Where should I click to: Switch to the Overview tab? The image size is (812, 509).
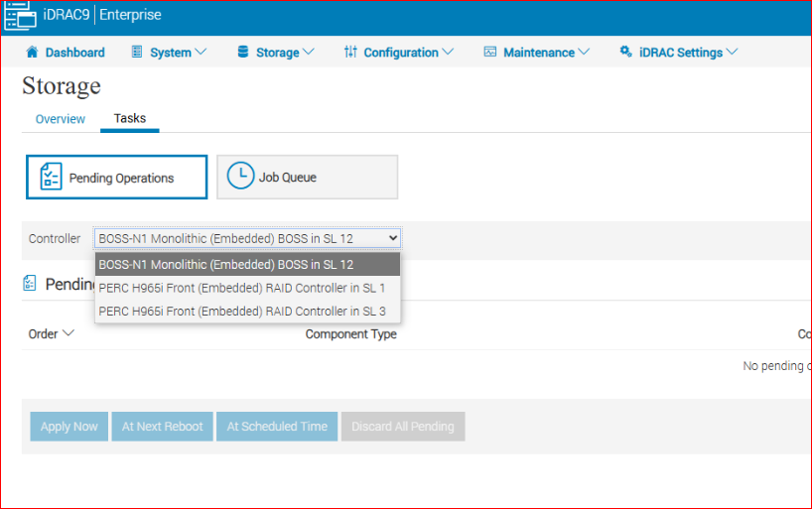point(61,119)
